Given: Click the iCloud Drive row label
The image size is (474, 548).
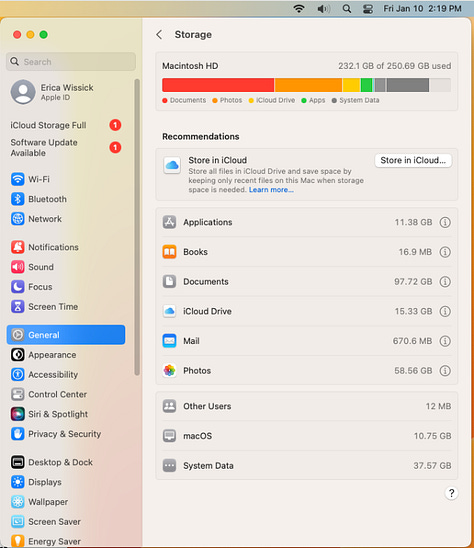Looking at the screenshot, I should tap(207, 311).
